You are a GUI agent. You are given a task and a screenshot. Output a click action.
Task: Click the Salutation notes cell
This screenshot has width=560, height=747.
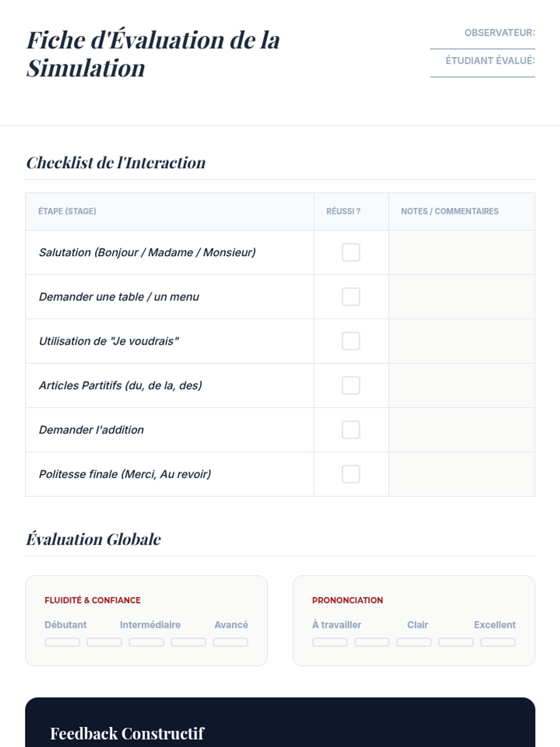[x=462, y=252]
